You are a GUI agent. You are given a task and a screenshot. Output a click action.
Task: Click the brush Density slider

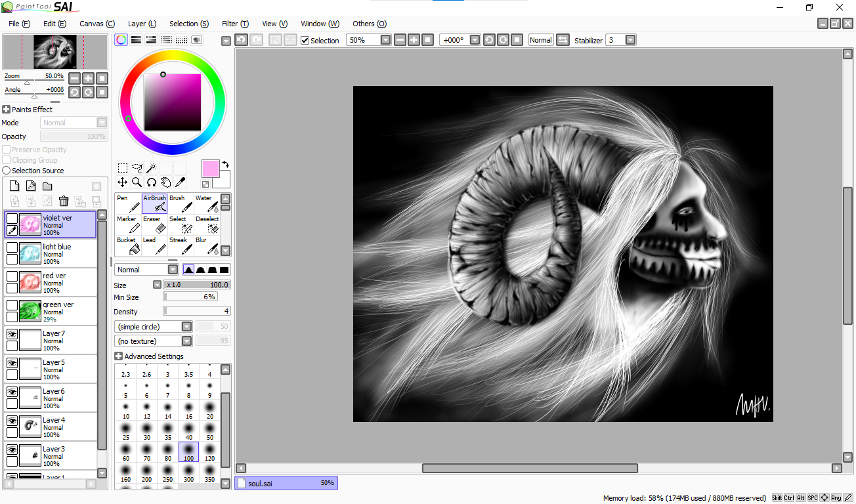click(x=197, y=311)
